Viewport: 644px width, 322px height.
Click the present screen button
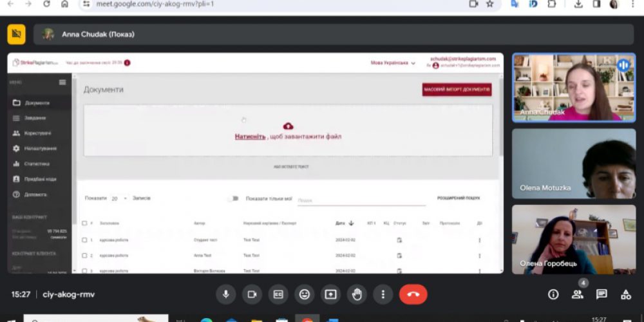[330, 294]
